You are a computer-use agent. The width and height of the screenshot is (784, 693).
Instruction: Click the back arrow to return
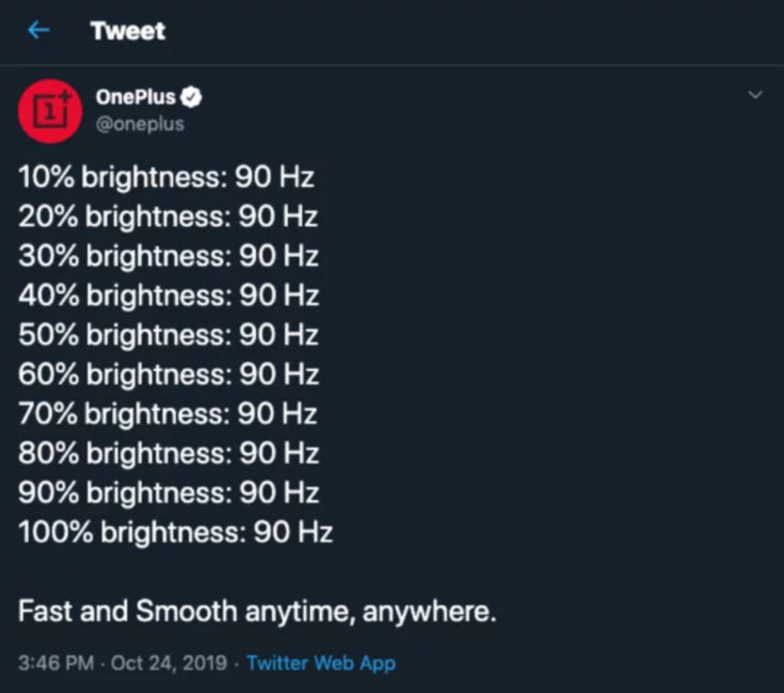click(39, 30)
